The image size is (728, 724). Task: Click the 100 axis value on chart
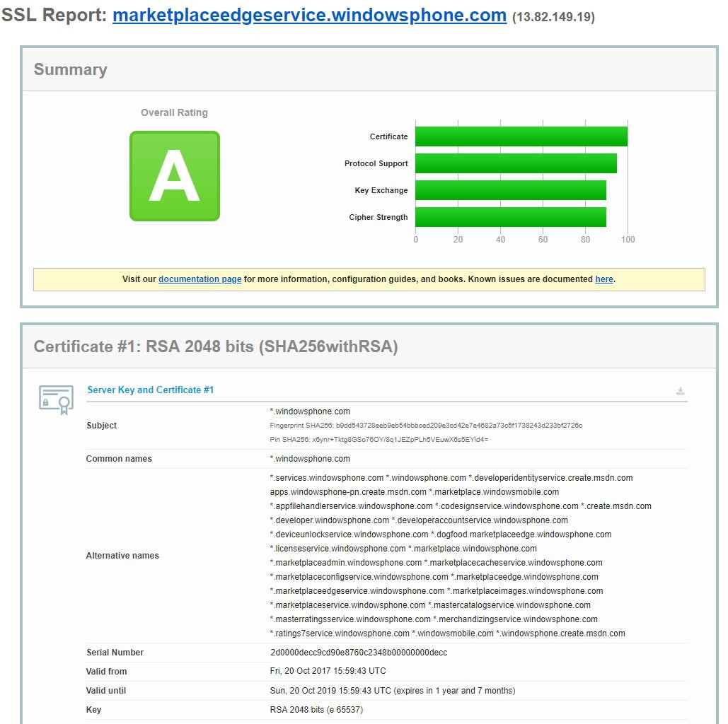[628, 240]
